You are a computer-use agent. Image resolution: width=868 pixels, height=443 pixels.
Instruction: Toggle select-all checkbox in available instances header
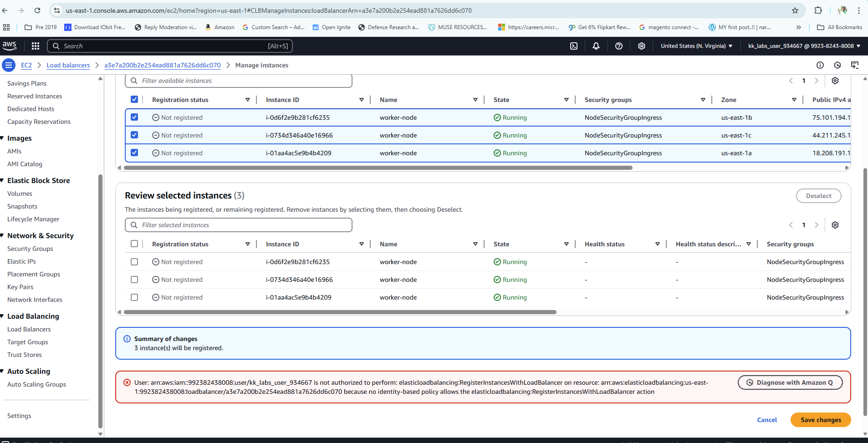click(134, 100)
